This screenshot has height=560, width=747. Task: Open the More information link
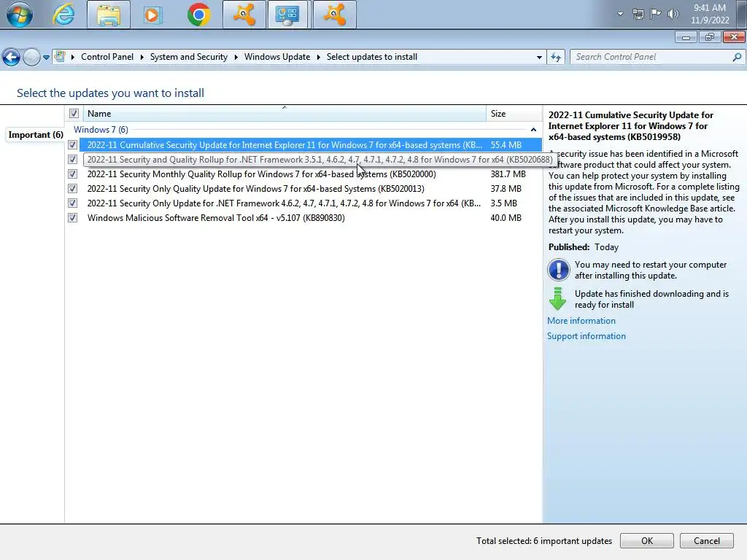[x=581, y=321]
